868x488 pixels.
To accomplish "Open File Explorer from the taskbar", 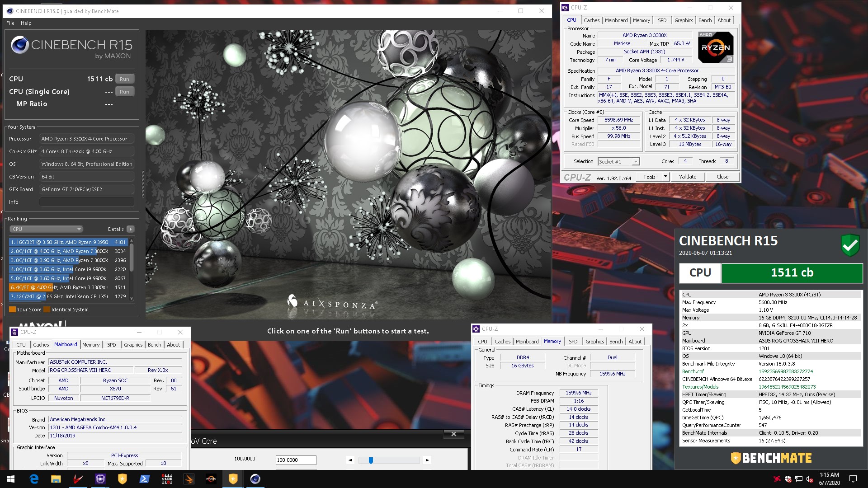I will pyautogui.click(x=56, y=479).
